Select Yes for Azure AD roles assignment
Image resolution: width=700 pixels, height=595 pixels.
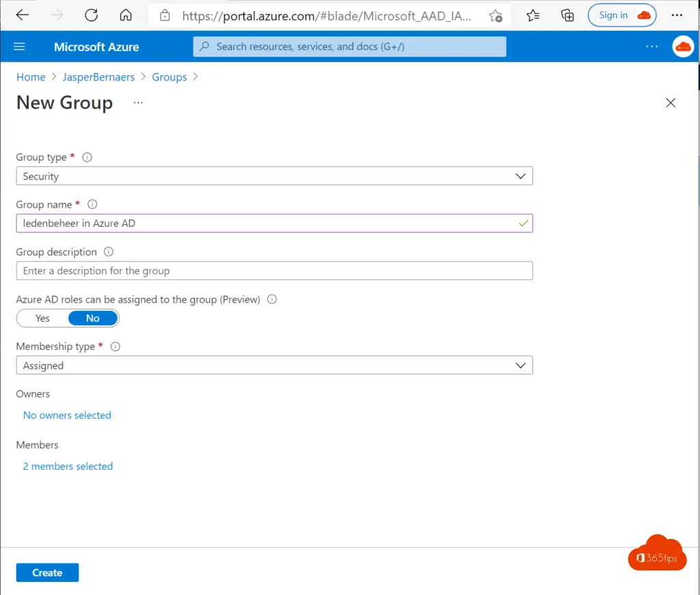point(42,318)
